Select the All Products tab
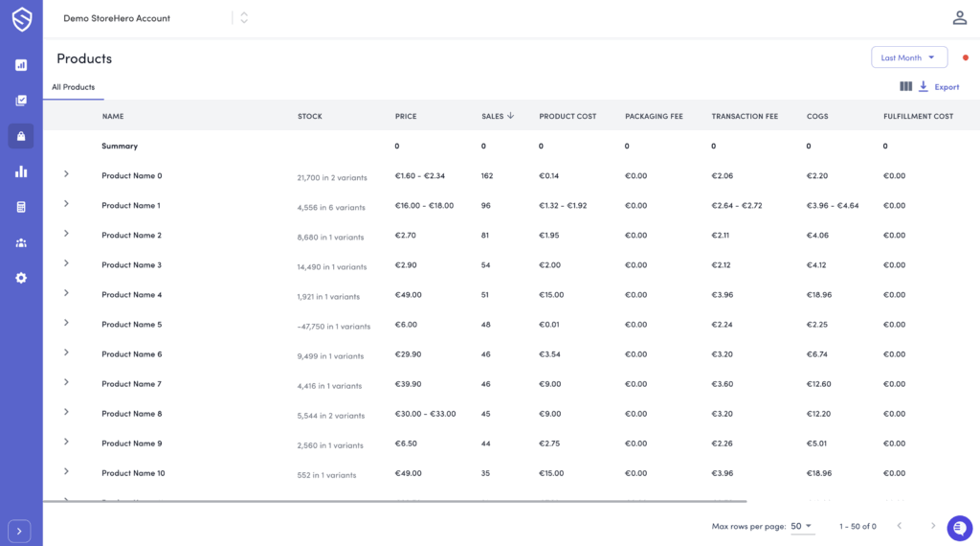 point(73,87)
